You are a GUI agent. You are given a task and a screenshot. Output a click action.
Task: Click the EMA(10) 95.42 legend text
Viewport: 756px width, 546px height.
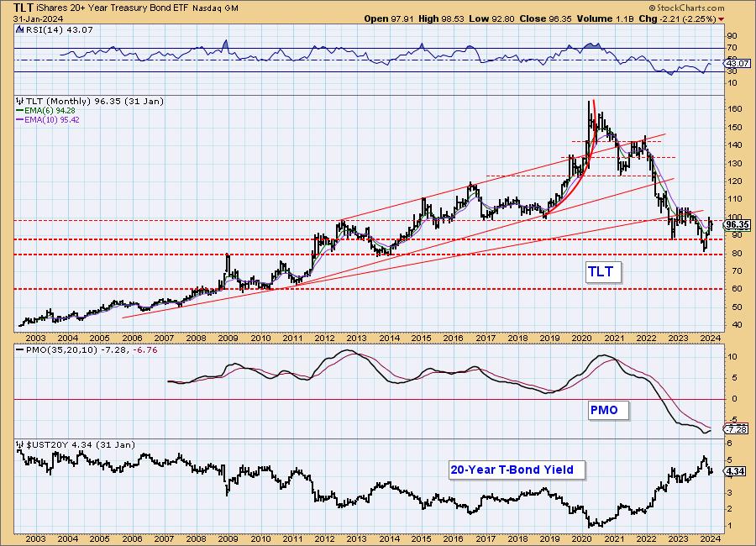coord(53,119)
